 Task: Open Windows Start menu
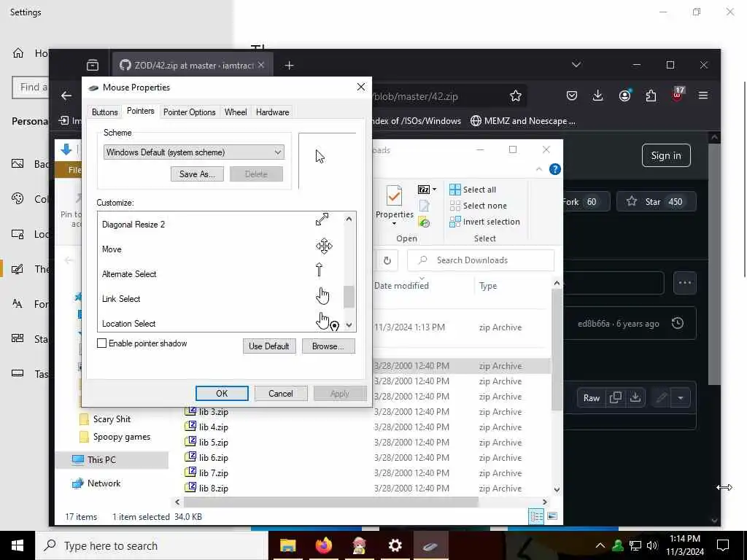(18, 545)
